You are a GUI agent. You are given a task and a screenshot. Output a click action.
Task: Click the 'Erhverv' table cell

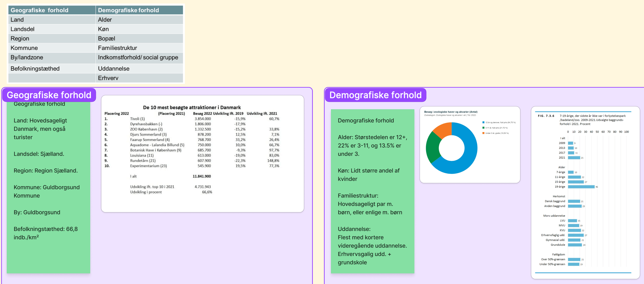click(139, 78)
